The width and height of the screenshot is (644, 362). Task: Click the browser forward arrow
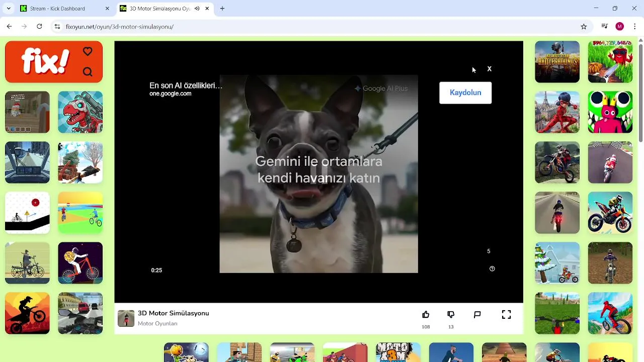[x=24, y=27]
